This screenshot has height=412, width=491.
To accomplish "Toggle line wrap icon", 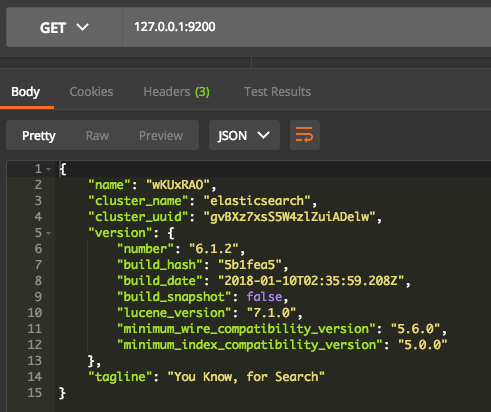I will (x=305, y=135).
